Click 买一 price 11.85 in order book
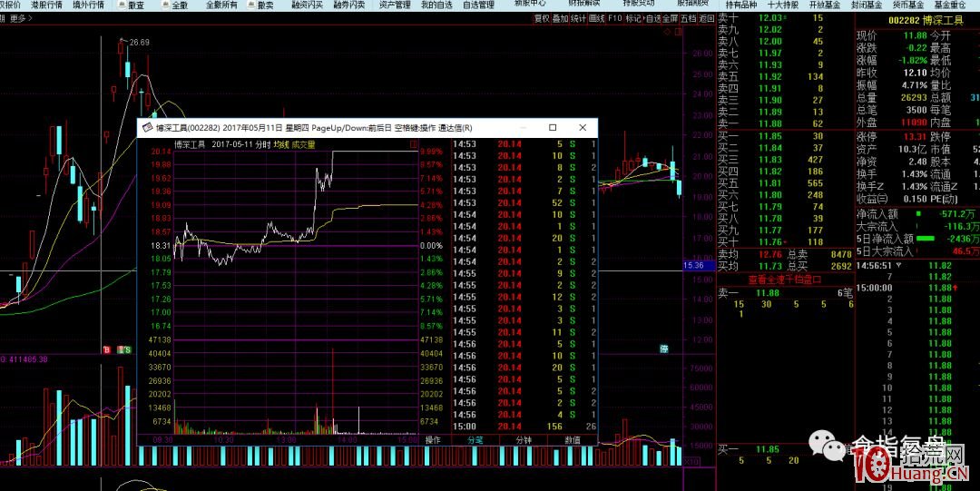The image size is (980, 491). (x=770, y=136)
